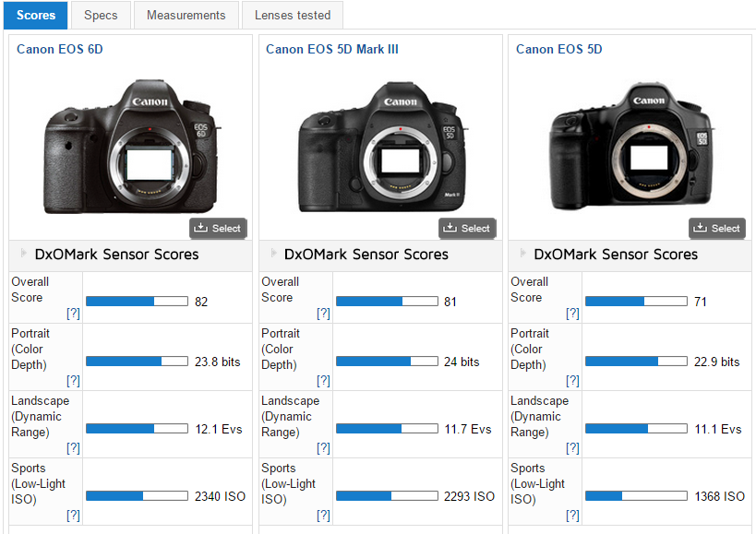Image resolution: width=756 pixels, height=534 pixels.
Task: Click the 2340 ISO low-light bar
Action: (137, 496)
